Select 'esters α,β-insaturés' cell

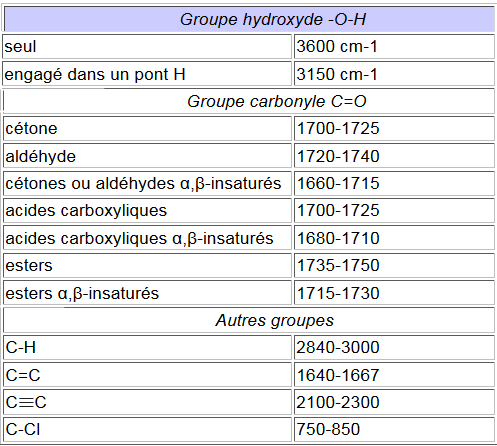pyautogui.click(x=147, y=293)
